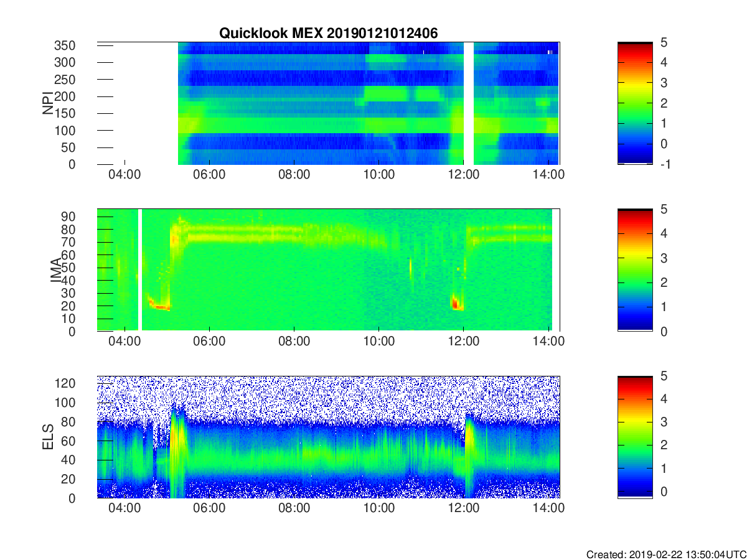
Task: Click the IMA color scale bar
Action: [635, 270]
